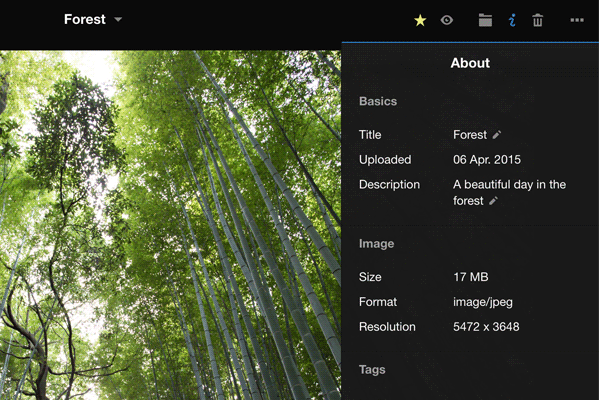
Task: Click the bamboo forest photo
Action: 170,225
